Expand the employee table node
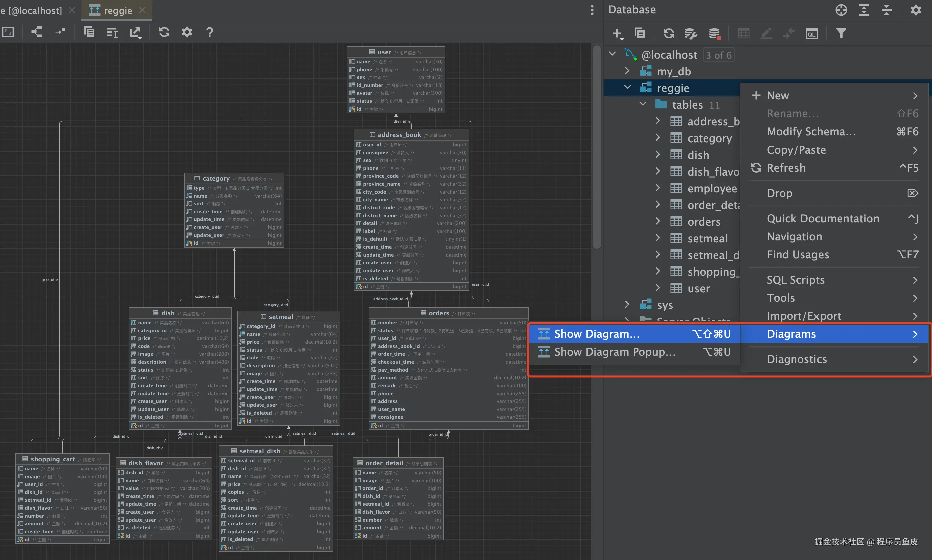This screenshot has height=560, width=932. tap(658, 188)
